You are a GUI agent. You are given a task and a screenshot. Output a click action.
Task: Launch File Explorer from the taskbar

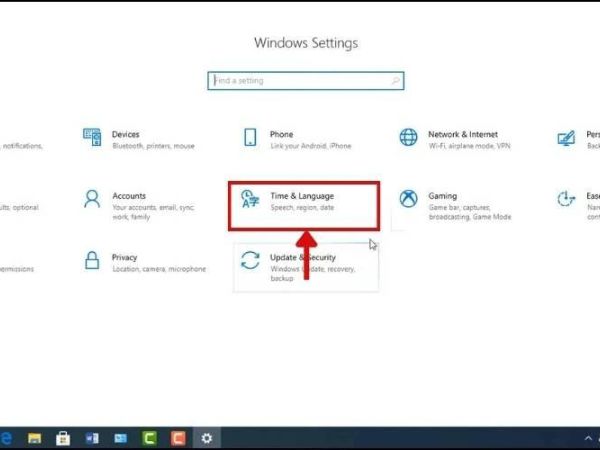click(34, 438)
